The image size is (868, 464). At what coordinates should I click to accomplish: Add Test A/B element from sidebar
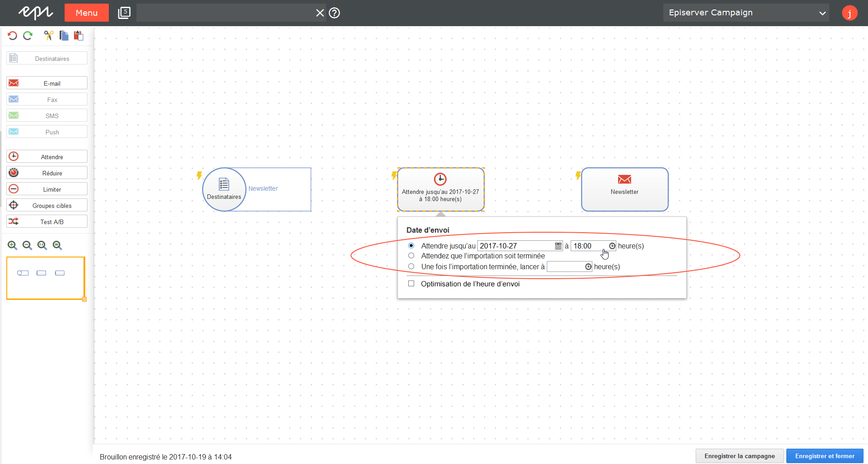[x=47, y=221]
